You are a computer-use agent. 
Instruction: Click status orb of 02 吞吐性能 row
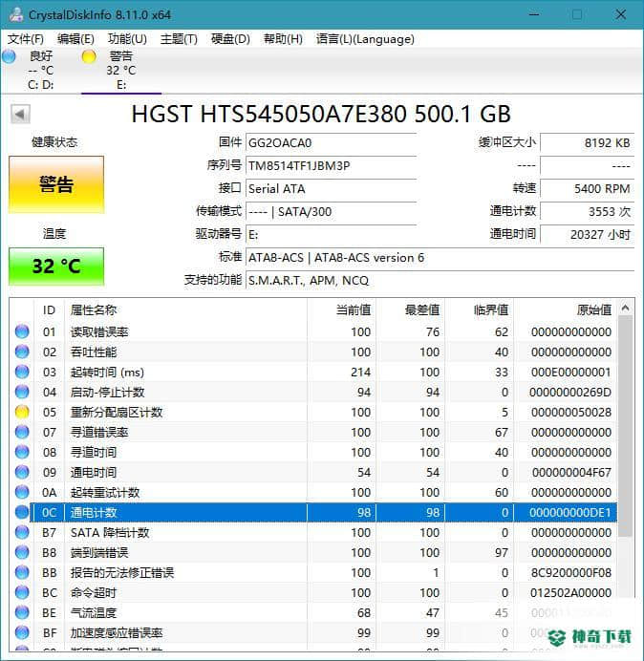pyautogui.click(x=22, y=352)
